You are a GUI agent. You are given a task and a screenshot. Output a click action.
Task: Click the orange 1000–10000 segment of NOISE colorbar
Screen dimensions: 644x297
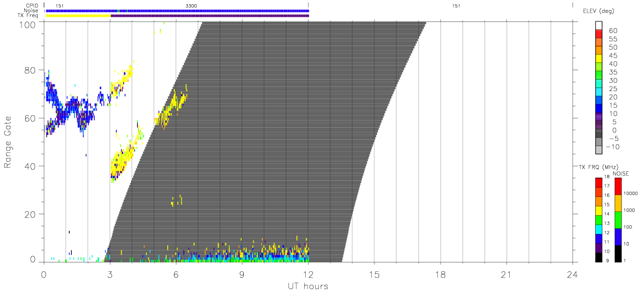tap(618, 203)
